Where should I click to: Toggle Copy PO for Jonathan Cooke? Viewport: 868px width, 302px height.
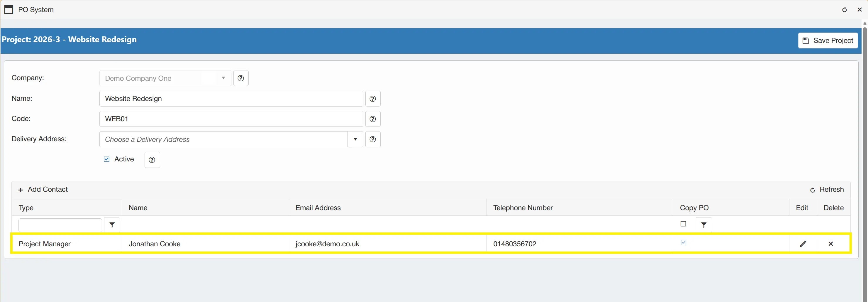tap(683, 243)
